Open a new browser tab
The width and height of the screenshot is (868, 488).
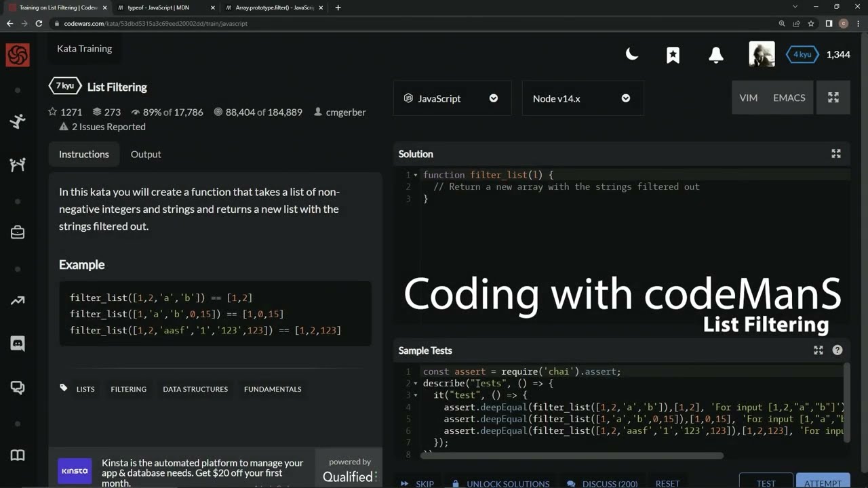click(x=338, y=7)
